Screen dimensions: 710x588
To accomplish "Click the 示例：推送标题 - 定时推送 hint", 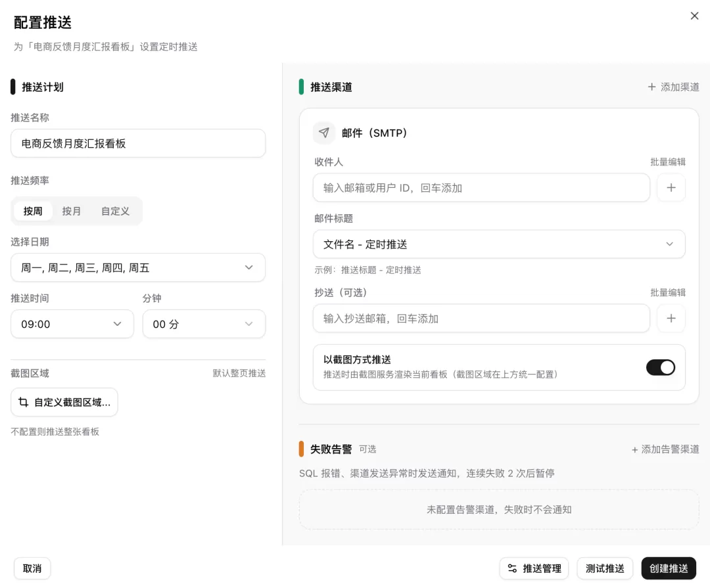I will [x=367, y=270].
